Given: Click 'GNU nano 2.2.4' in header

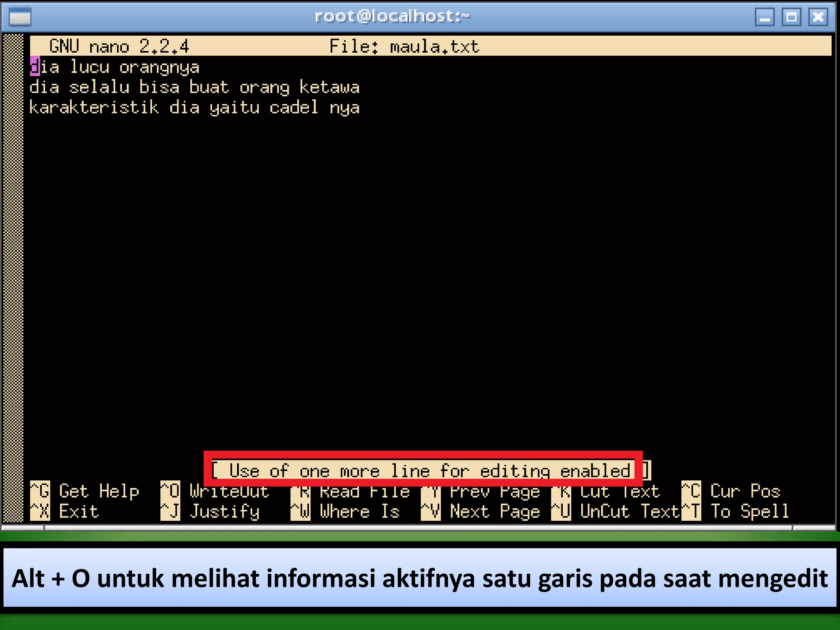Looking at the screenshot, I should pos(119,46).
